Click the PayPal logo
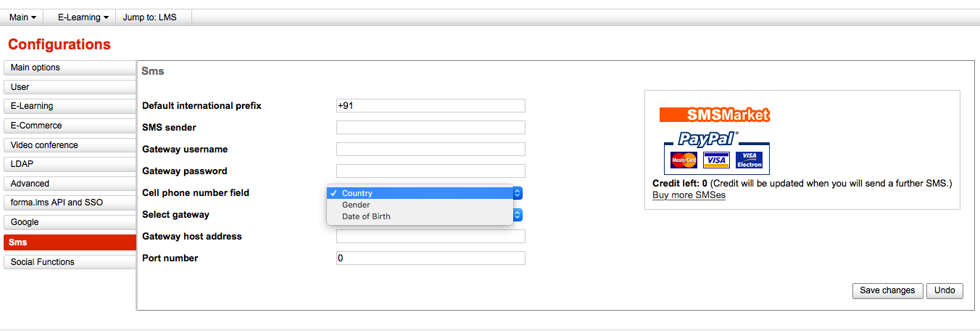 (707, 139)
